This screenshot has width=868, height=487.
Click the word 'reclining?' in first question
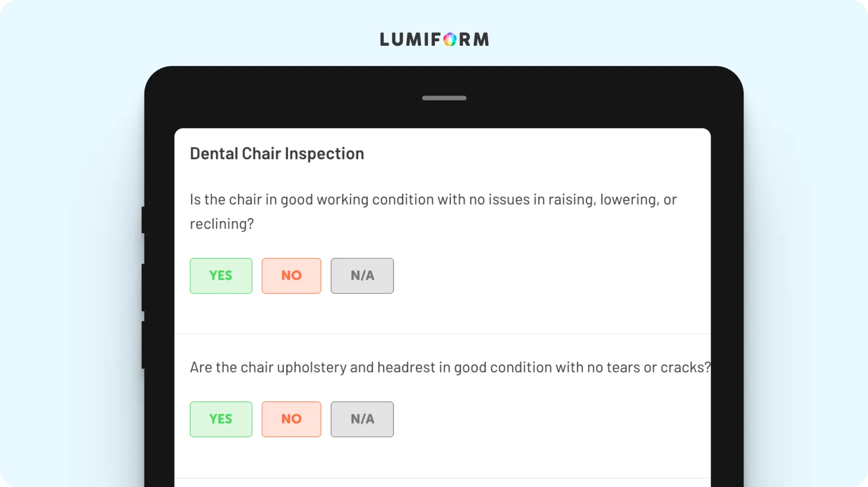[222, 224]
